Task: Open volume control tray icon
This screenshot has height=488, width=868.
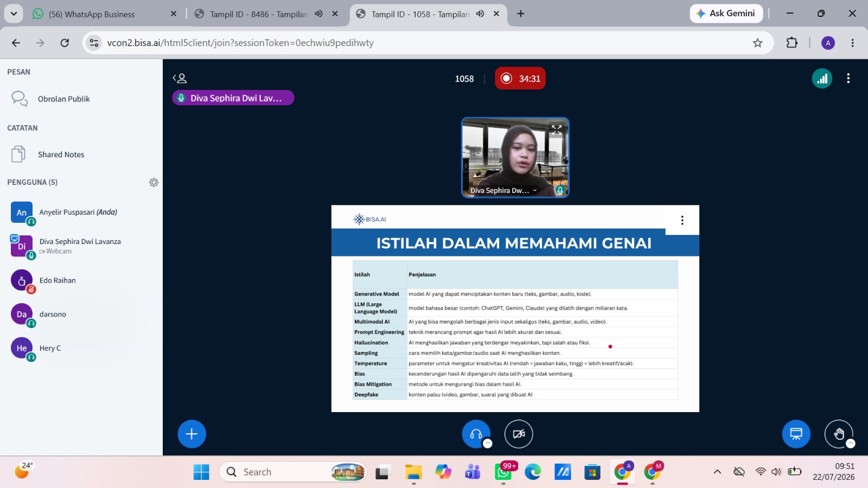Action: click(776, 472)
